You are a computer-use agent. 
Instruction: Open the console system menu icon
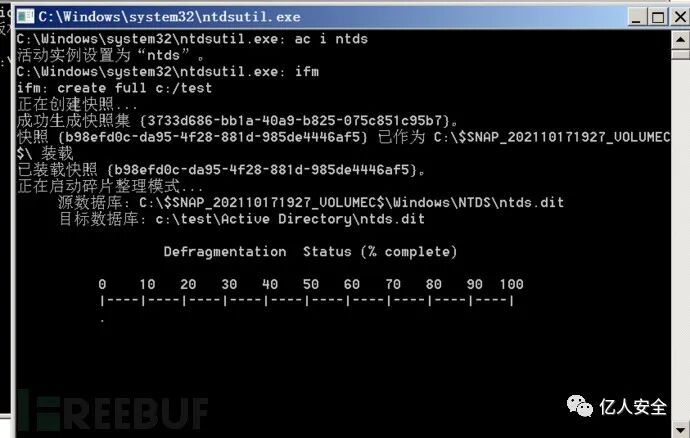[26, 17]
